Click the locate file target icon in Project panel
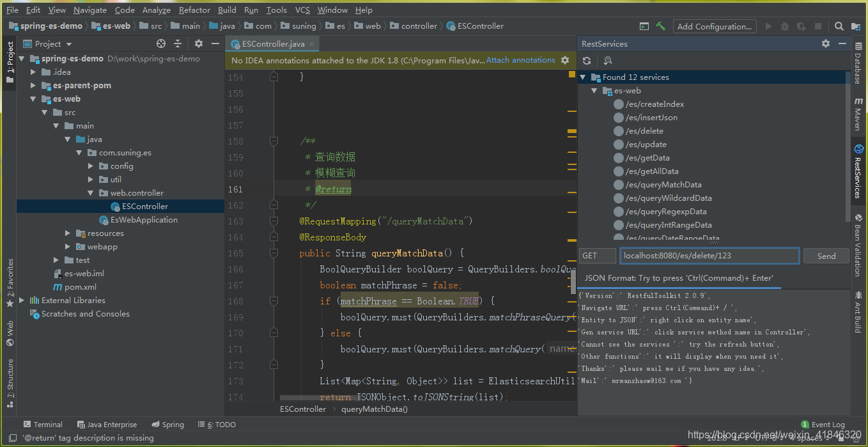 161,43
